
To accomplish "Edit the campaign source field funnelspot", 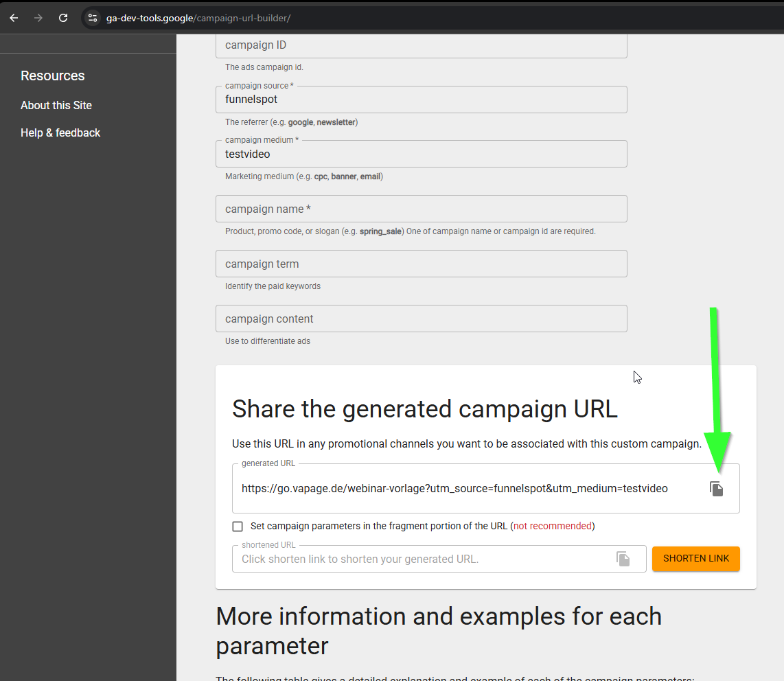I will 422,100.
